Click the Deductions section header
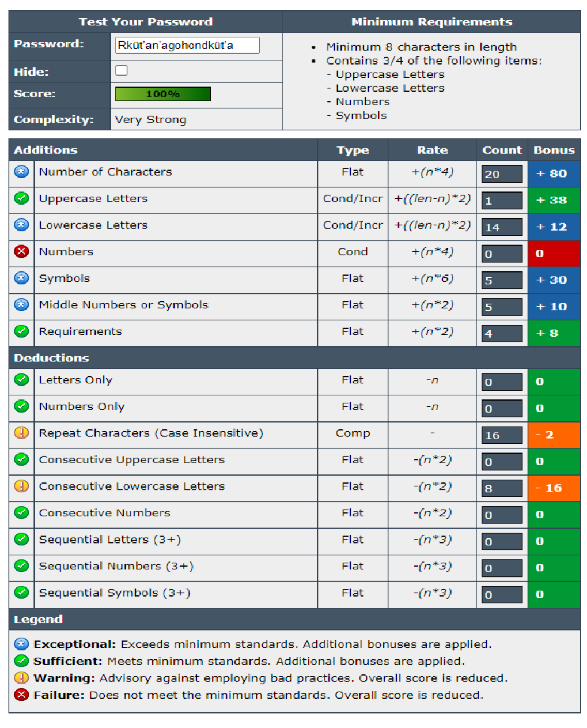Image resolution: width=587 pixels, height=728 pixels. 52,358
